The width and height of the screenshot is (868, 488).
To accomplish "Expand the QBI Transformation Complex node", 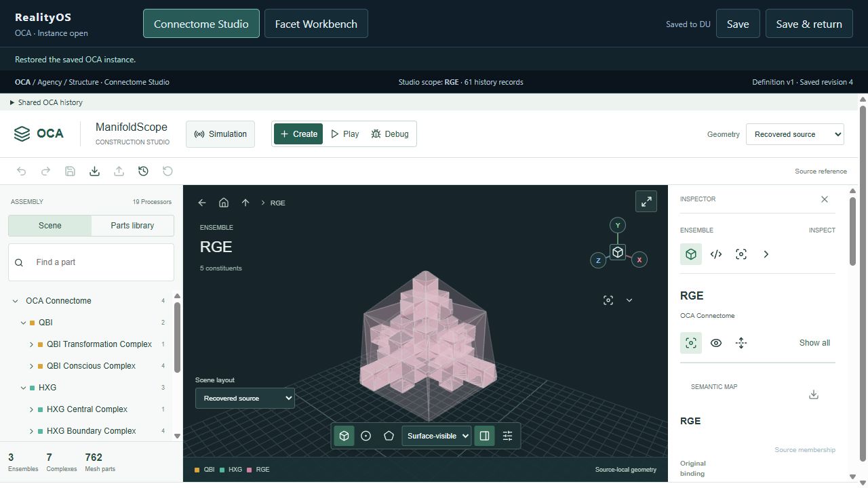I will pos(31,344).
